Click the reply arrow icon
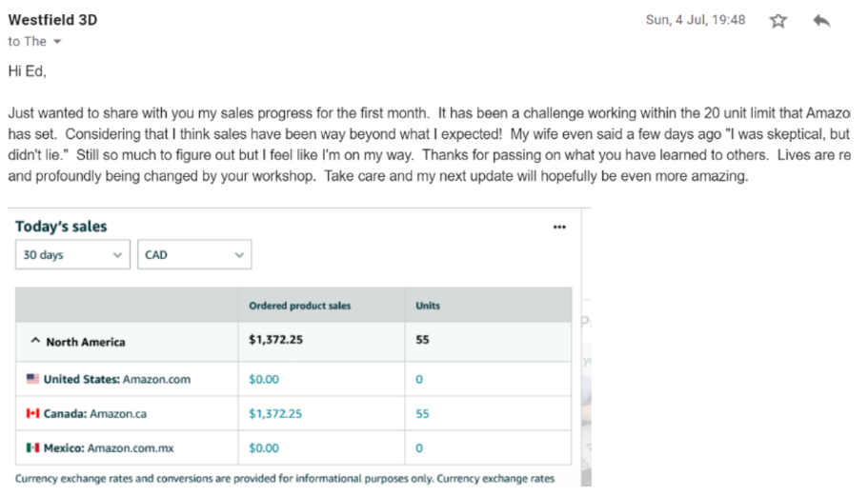 (822, 21)
